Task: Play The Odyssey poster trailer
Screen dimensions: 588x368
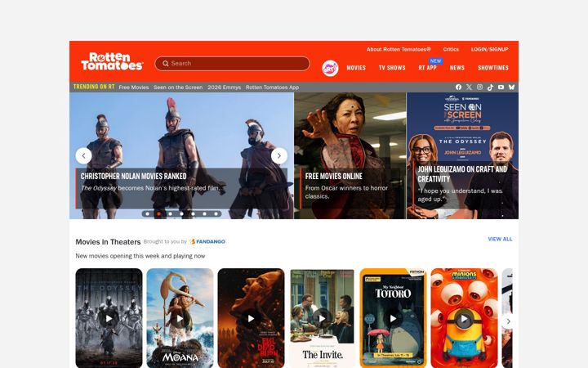Action: [x=109, y=319]
